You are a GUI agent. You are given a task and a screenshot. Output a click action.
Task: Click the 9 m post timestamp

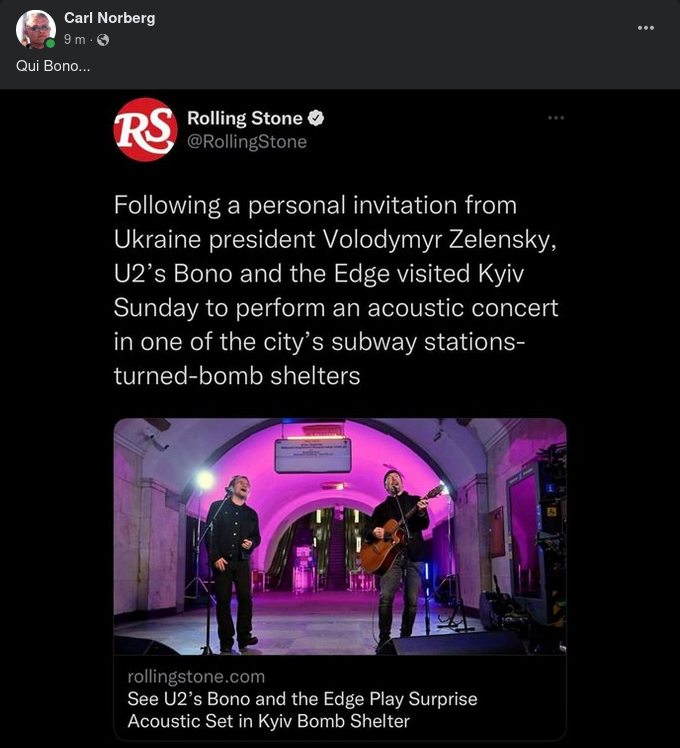pos(73,39)
